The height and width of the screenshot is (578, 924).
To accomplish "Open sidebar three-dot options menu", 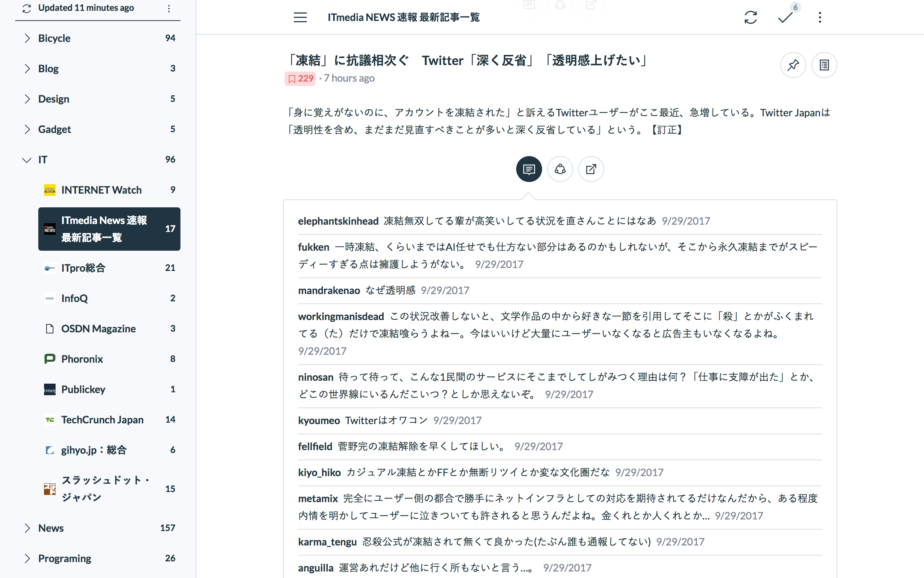I will pos(169,8).
